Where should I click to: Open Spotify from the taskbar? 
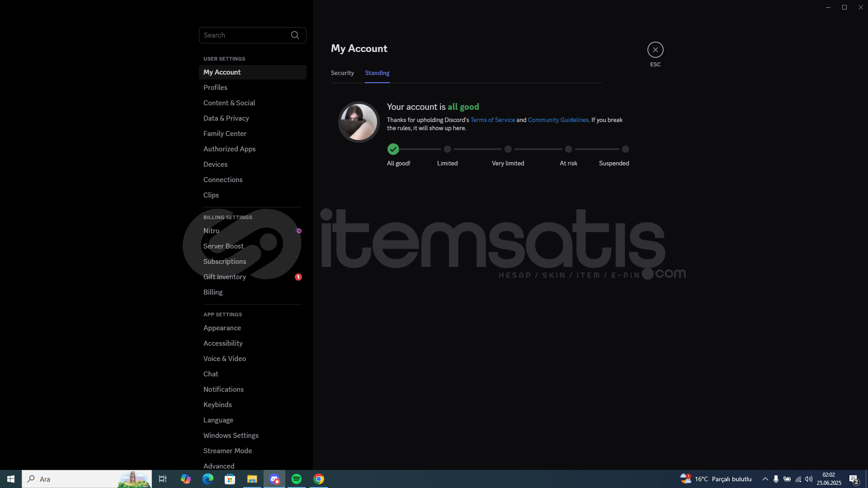tap(297, 479)
